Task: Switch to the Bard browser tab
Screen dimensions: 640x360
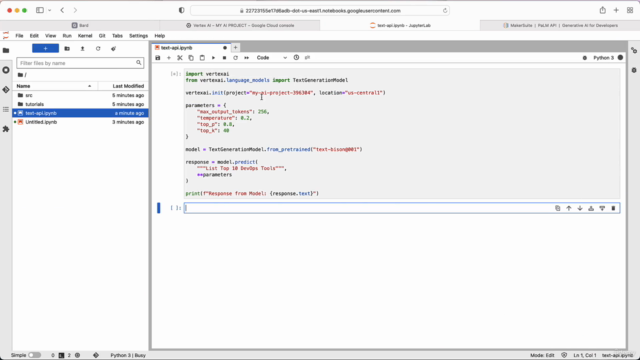Action: [80, 25]
